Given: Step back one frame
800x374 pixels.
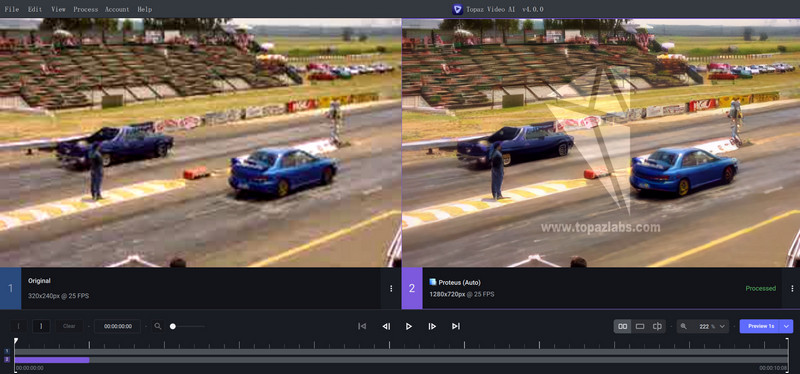Looking at the screenshot, I should (386, 326).
